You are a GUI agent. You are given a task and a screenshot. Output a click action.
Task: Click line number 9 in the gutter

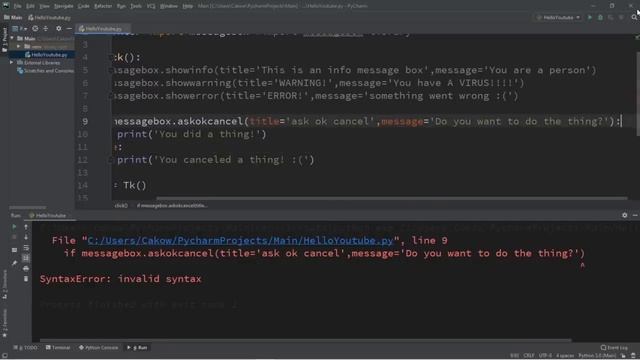click(x=85, y=122)
